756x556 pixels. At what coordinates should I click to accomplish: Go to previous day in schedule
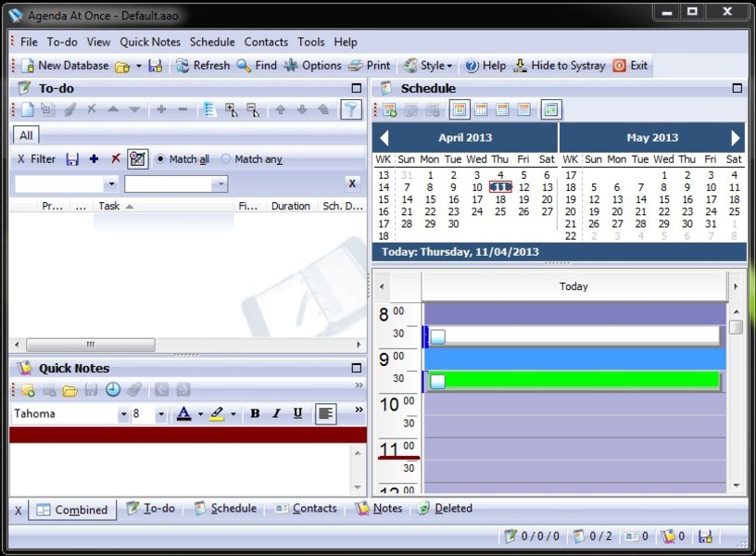382,286
